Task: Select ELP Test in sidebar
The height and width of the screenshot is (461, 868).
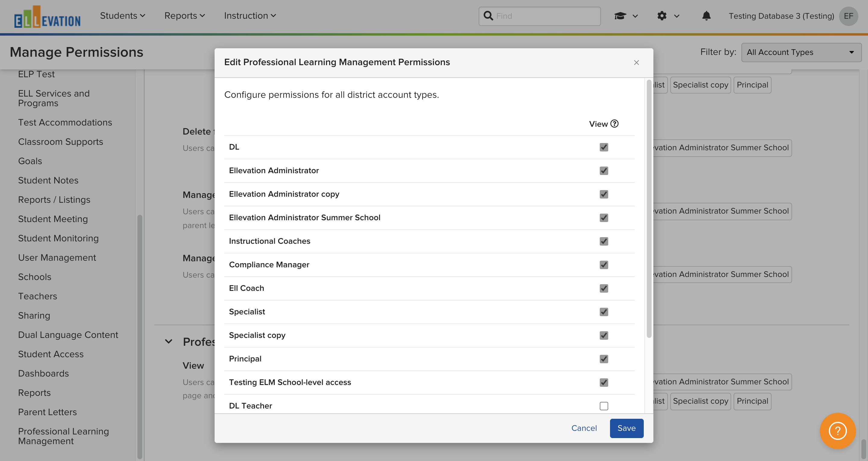Action: click(36, 74)
